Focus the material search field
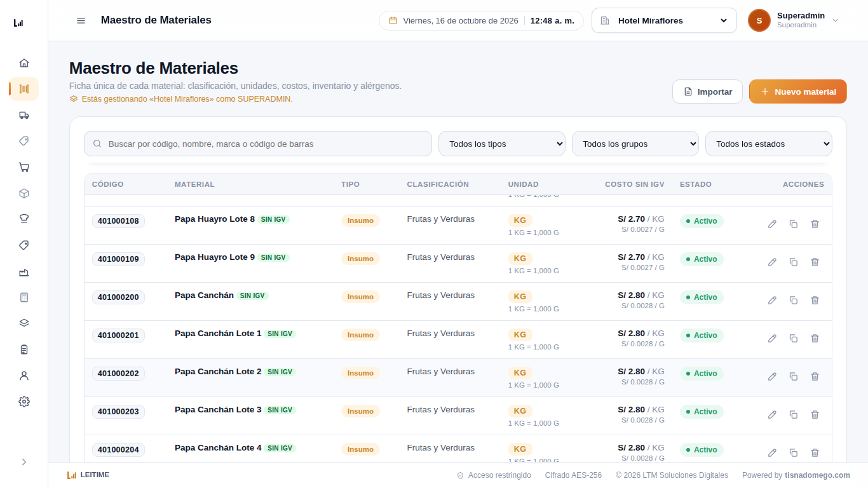This screenshot has width=868, height=488. coord(258,144)
